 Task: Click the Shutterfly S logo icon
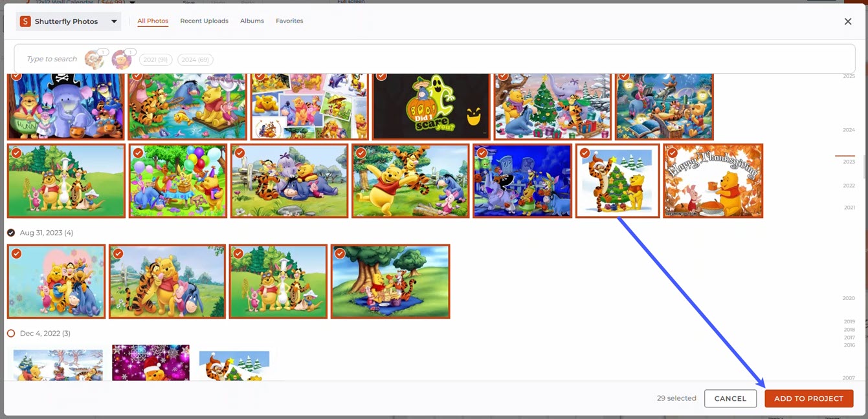pos(25,21)
